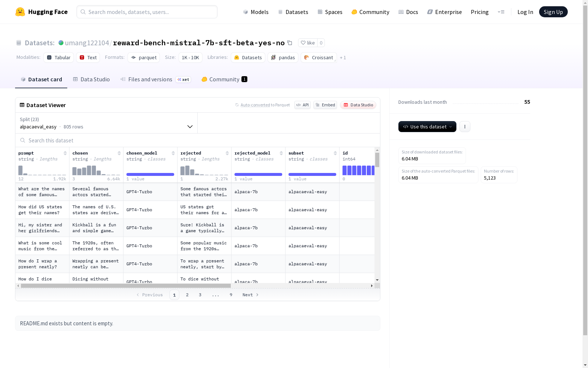Sort the rejected column via its sort icon
Image resolution: width=588 pixels, height=368 pixels.
[227, 153]
